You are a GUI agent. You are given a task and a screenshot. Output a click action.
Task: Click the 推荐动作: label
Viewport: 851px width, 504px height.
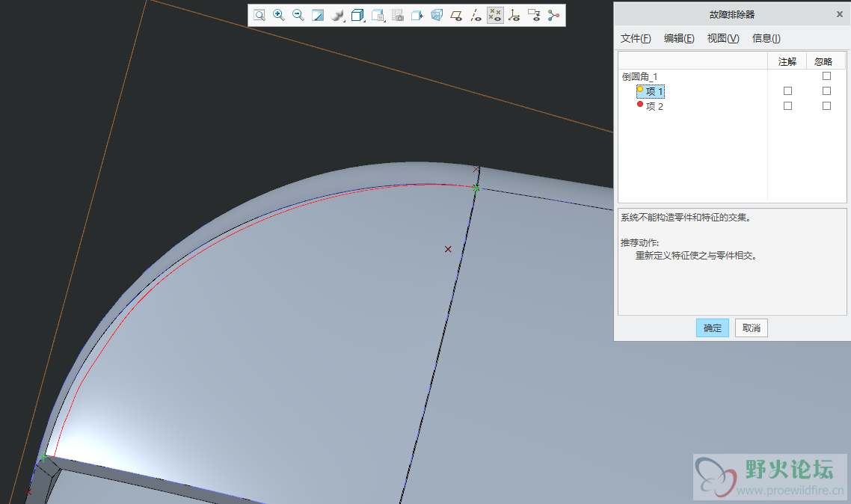(x=639, y=242)
